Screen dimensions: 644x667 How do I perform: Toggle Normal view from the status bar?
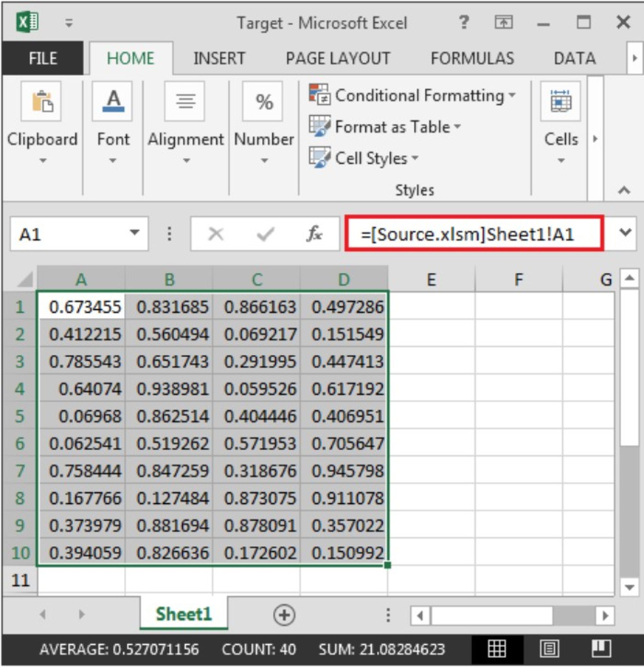(x=497, y=649)
